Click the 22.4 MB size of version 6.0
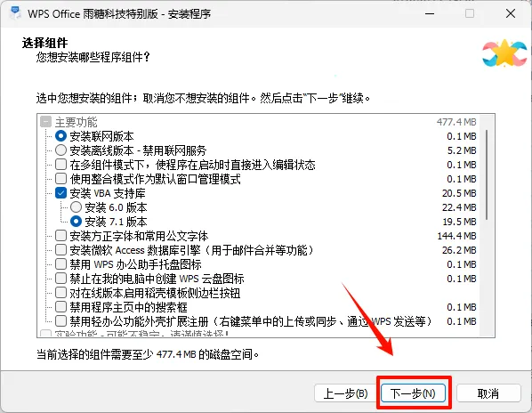The height and width of the screenshot is (413, 532). [x=459, y=207]
